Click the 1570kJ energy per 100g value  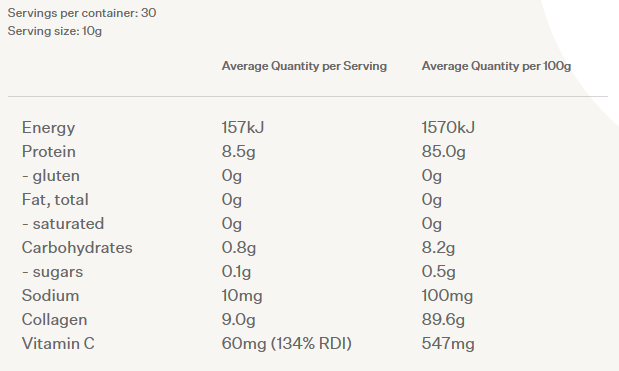tap(448, 127)
